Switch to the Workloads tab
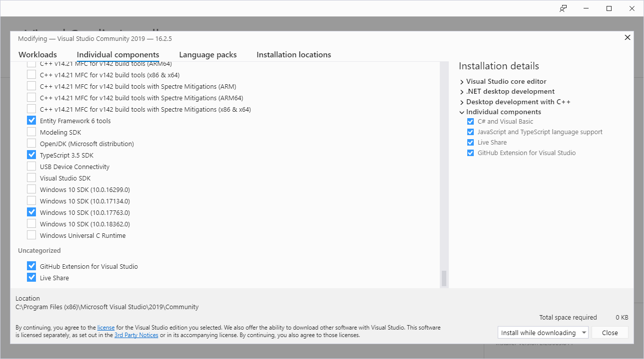 coord(37,55)
